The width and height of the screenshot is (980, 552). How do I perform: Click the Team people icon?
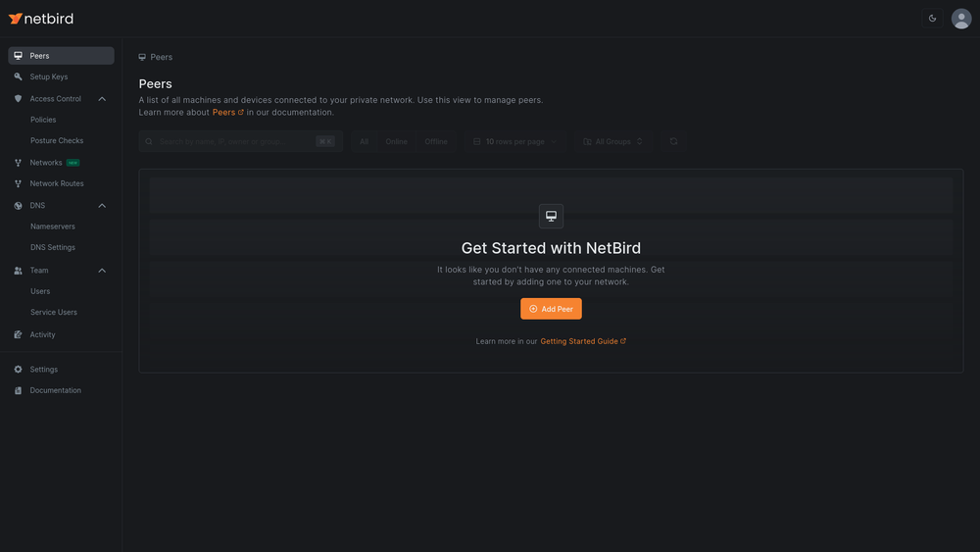click(x=18, y=271)
